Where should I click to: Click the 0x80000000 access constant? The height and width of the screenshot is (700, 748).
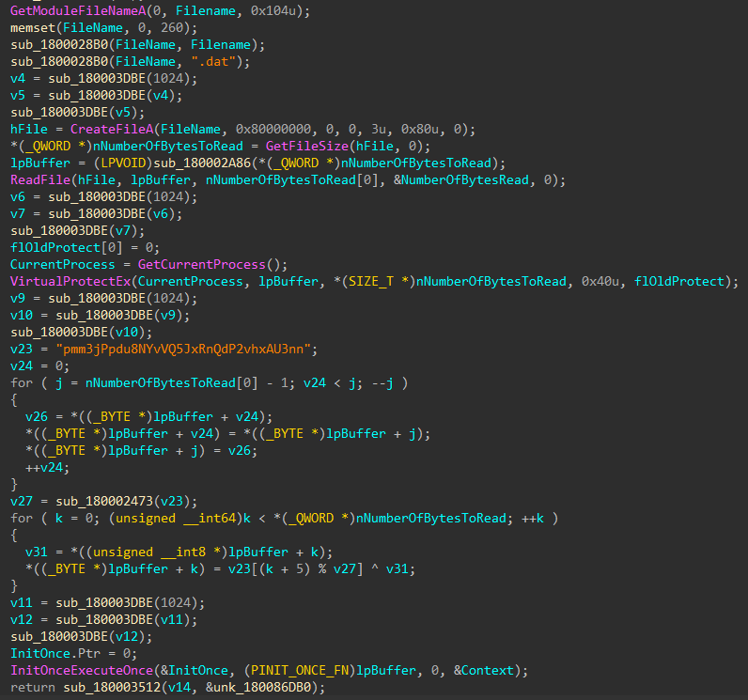[273, 130]
